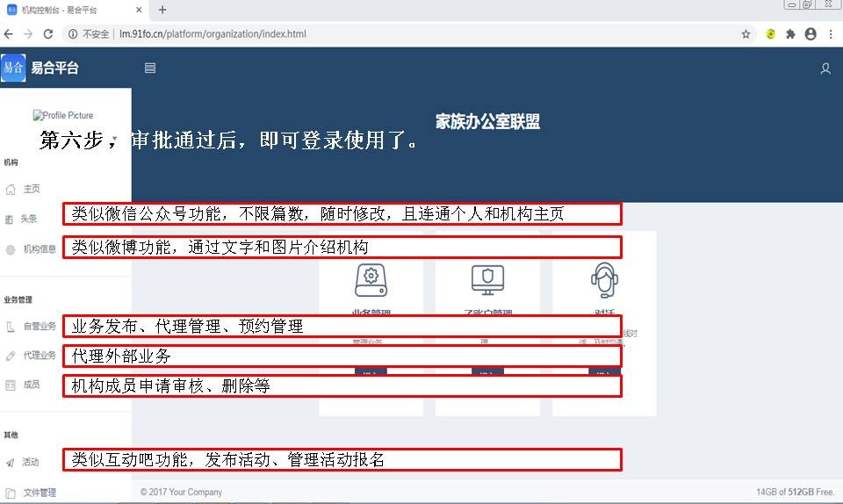
Task: Open 代理业务 in the sidebar
Action: click(39, 356)
